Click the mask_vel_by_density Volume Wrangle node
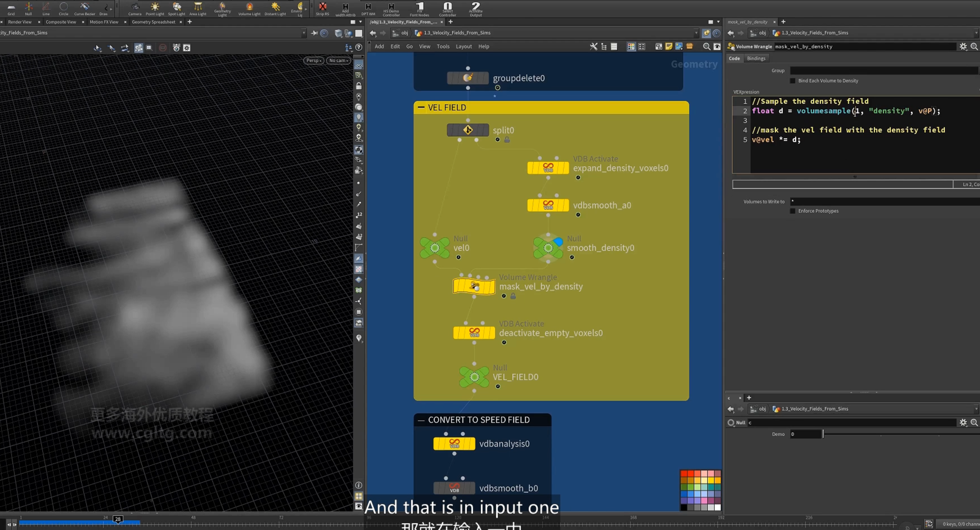 (x=474, y=286)
